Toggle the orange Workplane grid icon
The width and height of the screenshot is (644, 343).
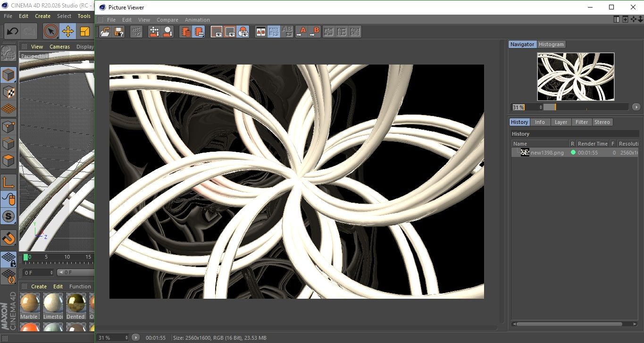8,109
